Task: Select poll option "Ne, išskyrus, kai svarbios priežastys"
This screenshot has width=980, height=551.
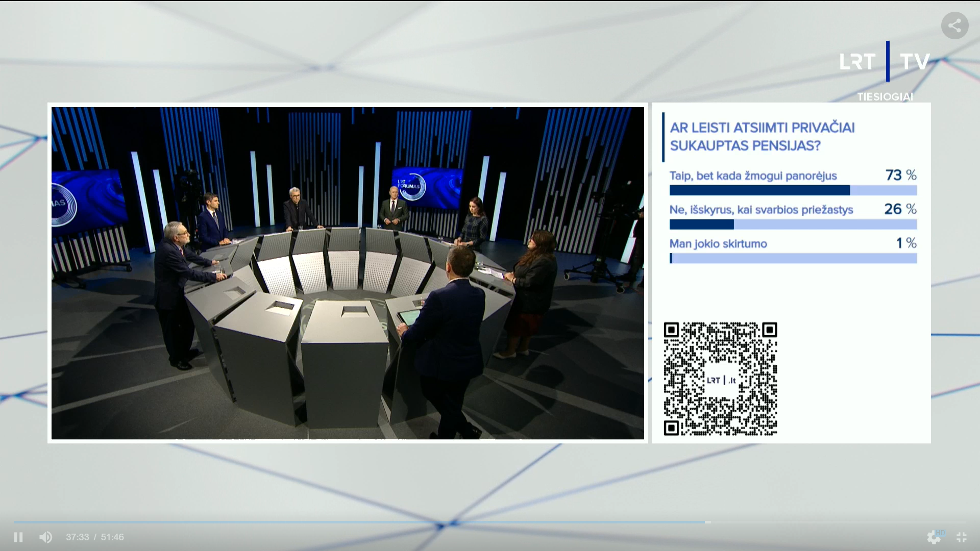Action: 761,210
